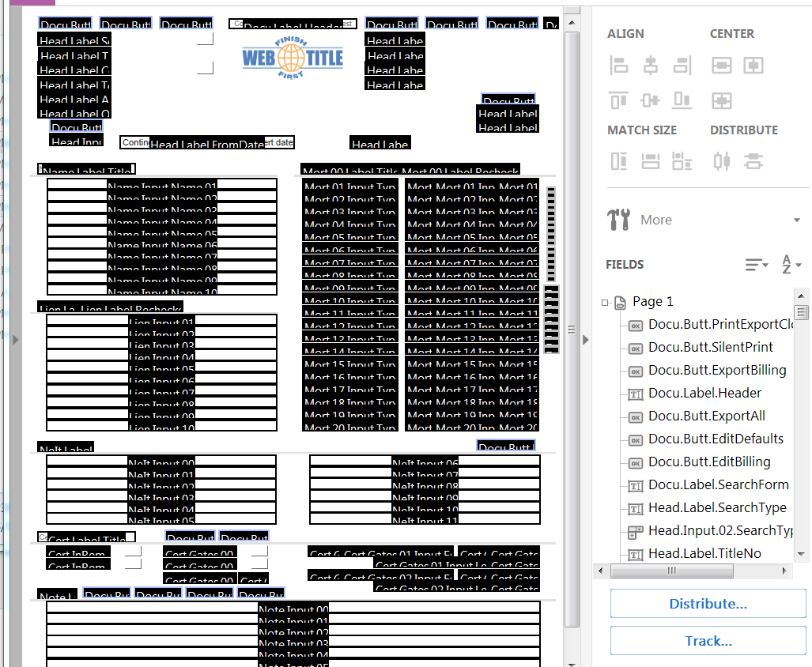The width and height of the screenshot is (812, 667).
Task: Click the first Center icon with horizontal line
Action: click(x=721, y=66)
